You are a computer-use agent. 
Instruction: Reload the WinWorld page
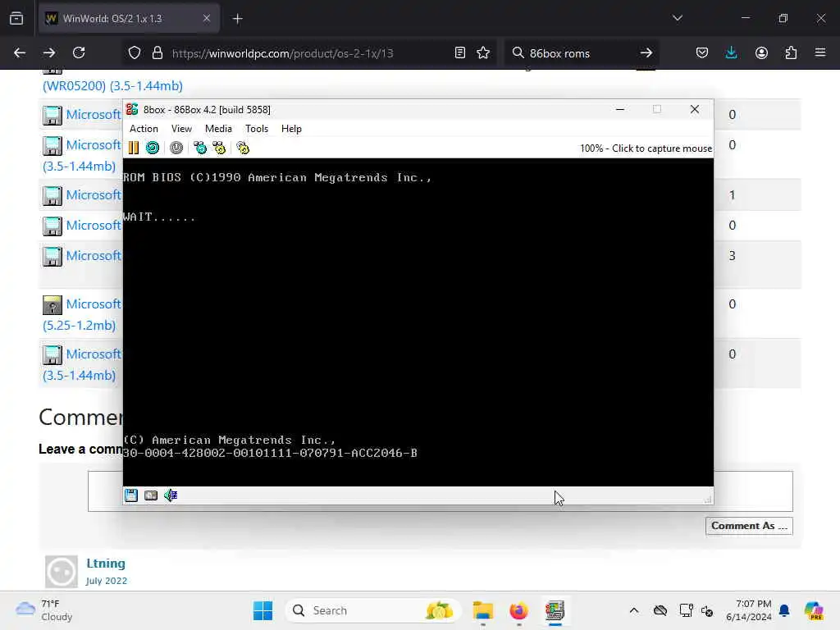tap(79, 53)
